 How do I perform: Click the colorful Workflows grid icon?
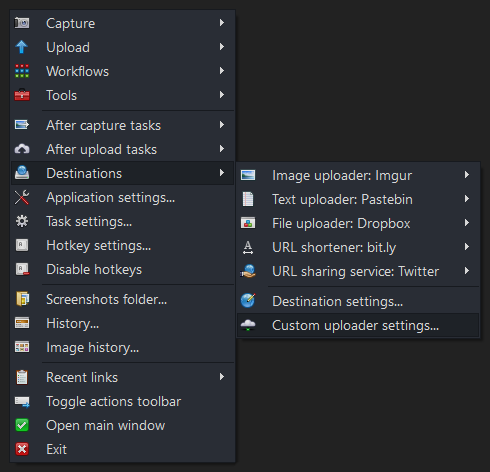22,71
